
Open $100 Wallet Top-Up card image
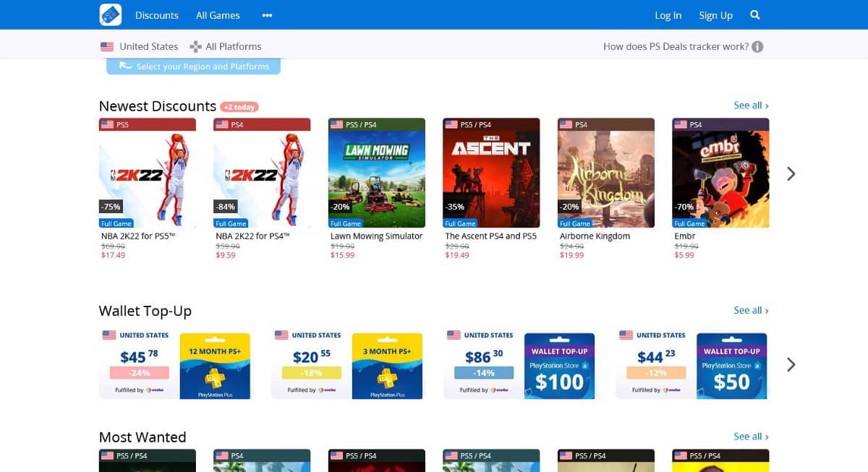click(559, 366)
